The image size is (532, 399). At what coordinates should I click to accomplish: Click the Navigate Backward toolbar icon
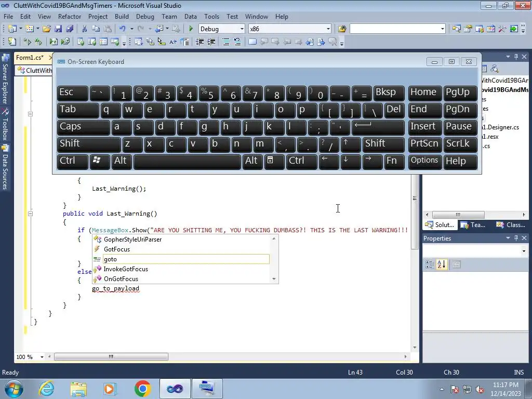tap(159, 29)
